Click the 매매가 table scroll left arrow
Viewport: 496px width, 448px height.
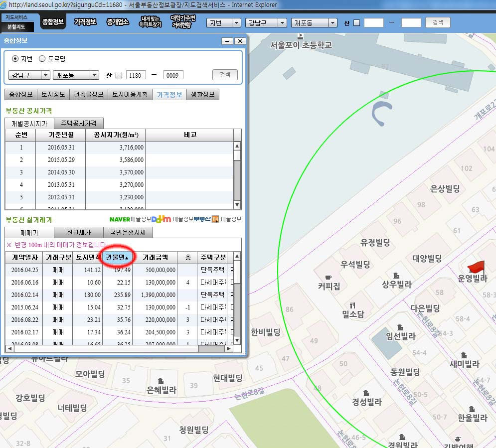click(x=9, y=348)
